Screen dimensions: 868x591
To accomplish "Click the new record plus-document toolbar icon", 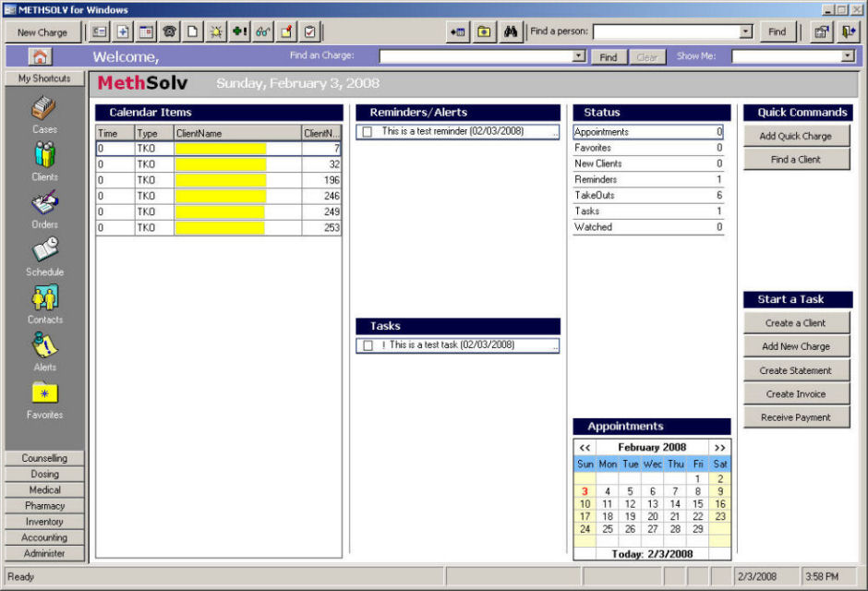I will (x=123, y=32).
